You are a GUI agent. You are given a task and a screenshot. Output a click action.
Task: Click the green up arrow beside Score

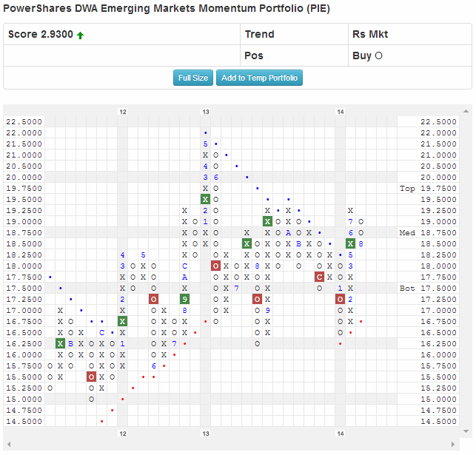(80, 35)
